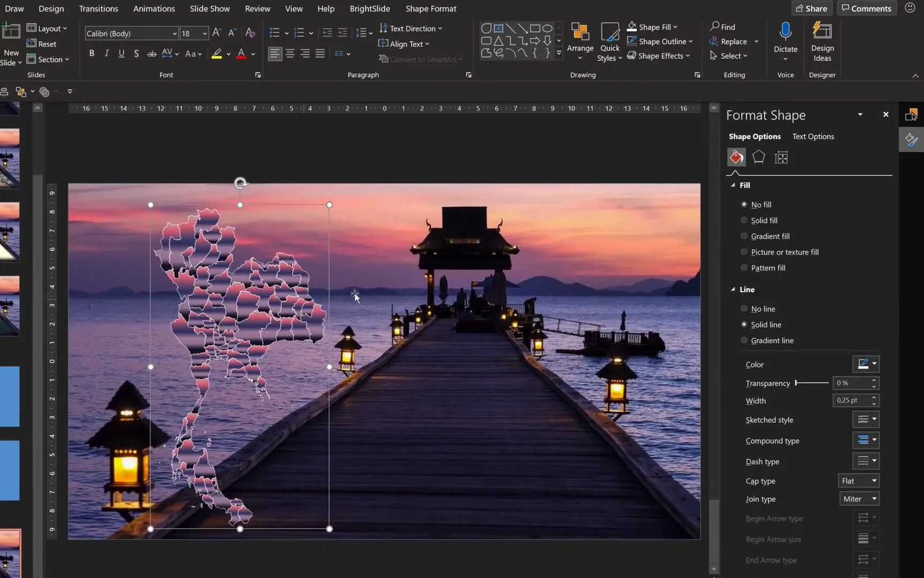Select the Solid fill radio option

pyautogui.click(x=744, y=220)
